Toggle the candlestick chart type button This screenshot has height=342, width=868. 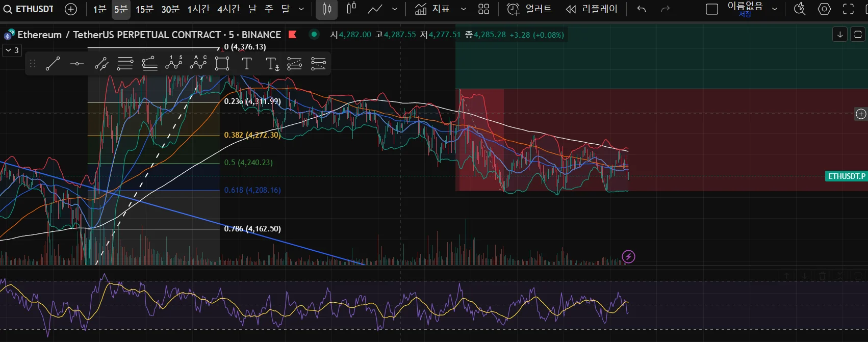(326, 9)
